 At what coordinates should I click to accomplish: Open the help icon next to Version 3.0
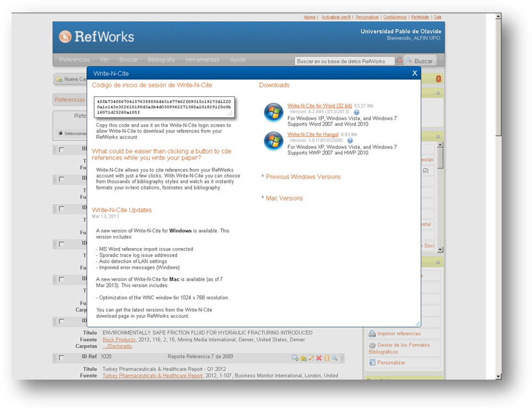click(x=350, y=140)
